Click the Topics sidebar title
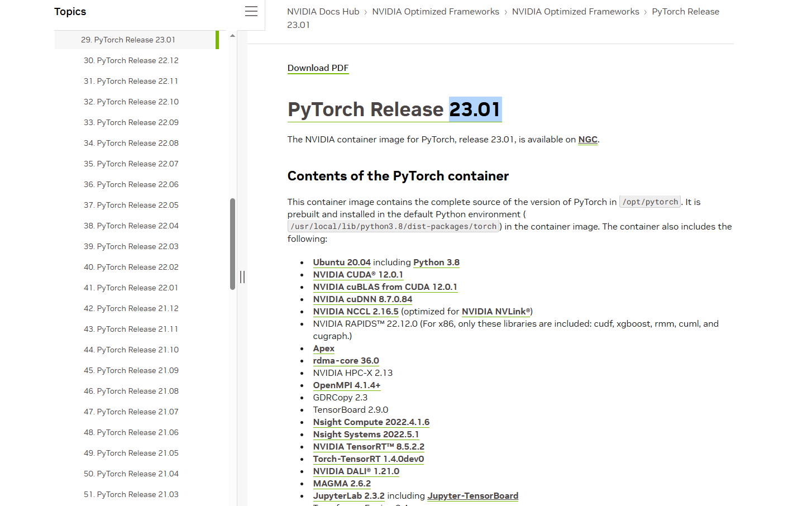This screenshot has width=812, height=506. point(70,12)
